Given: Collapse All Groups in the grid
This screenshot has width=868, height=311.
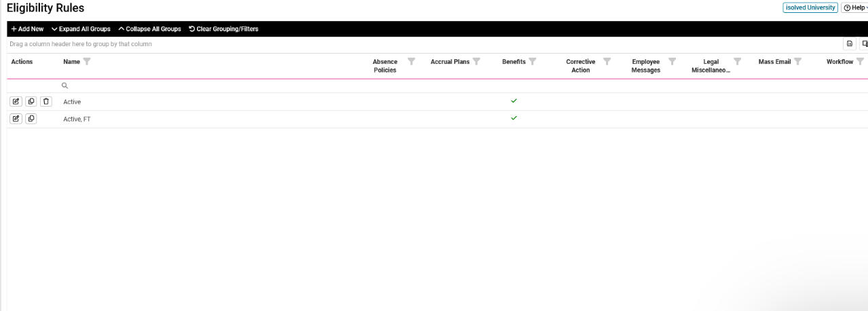Looking at the screenshot, I should [x=149, y=29].
